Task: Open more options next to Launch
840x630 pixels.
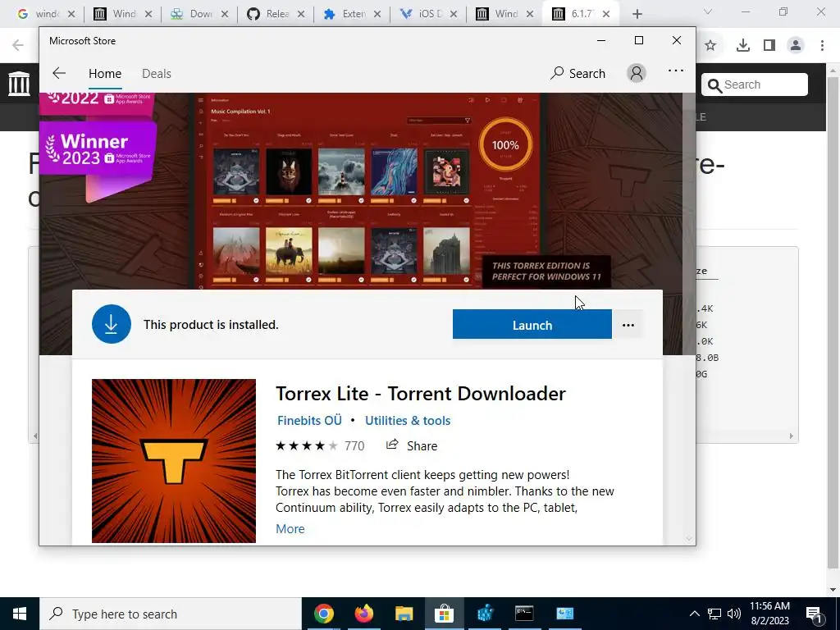Action: (x=628, y=325)
